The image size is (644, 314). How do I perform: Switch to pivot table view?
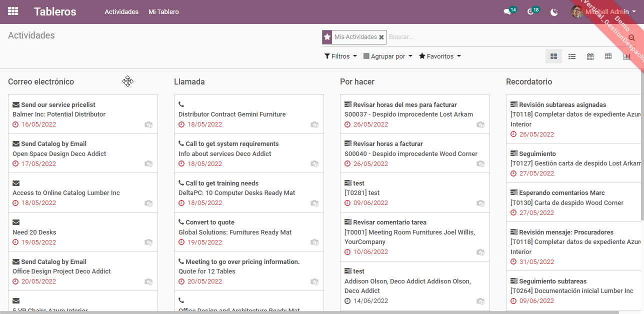click(608, 56)
